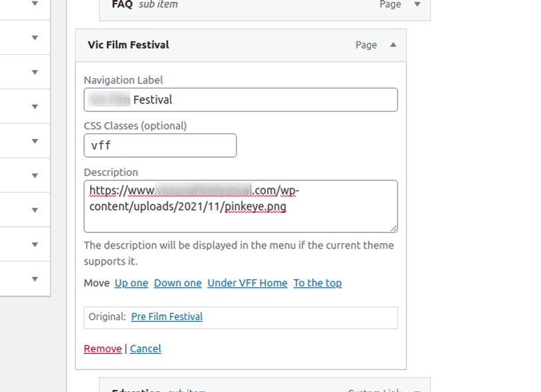Expand the second collapsed sidebar menu item

tap(35, 37)
